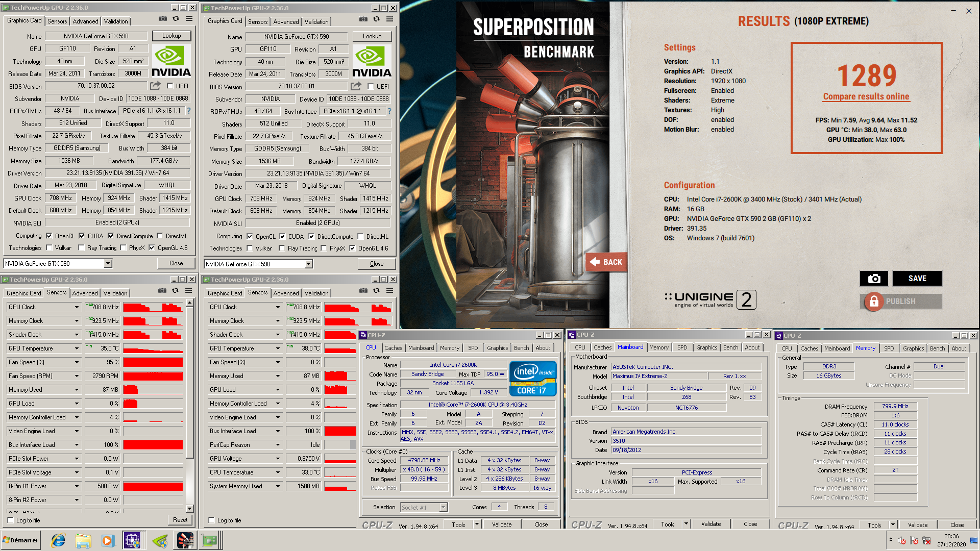The image size is (980, 551).
Task: Click refresh icon in top-left GPU-Z window
Action: click(x=176, y=18)
